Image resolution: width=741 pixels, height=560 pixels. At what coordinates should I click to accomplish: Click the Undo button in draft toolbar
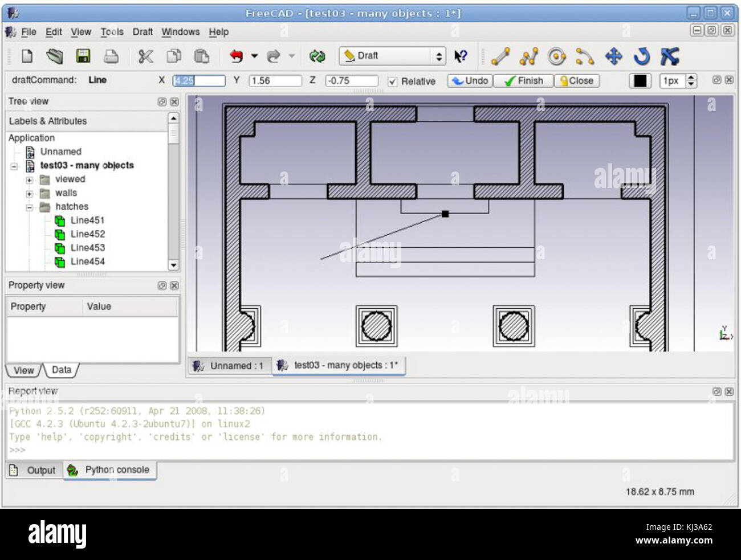[470, 81]
